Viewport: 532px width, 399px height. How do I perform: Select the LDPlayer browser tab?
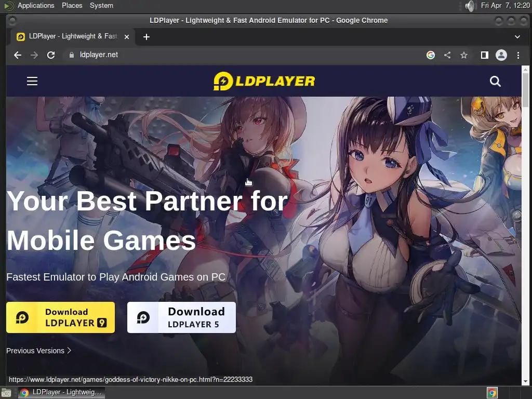[72, 37]
